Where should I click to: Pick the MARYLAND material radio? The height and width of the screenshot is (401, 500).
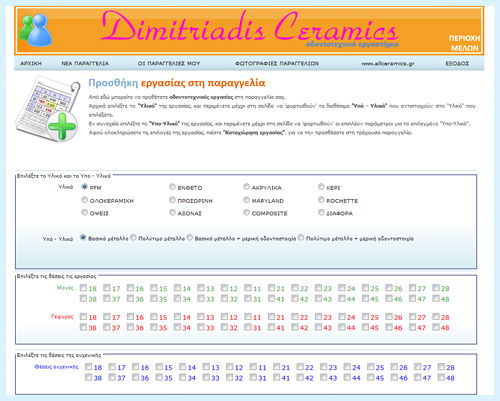coord(246,200)
